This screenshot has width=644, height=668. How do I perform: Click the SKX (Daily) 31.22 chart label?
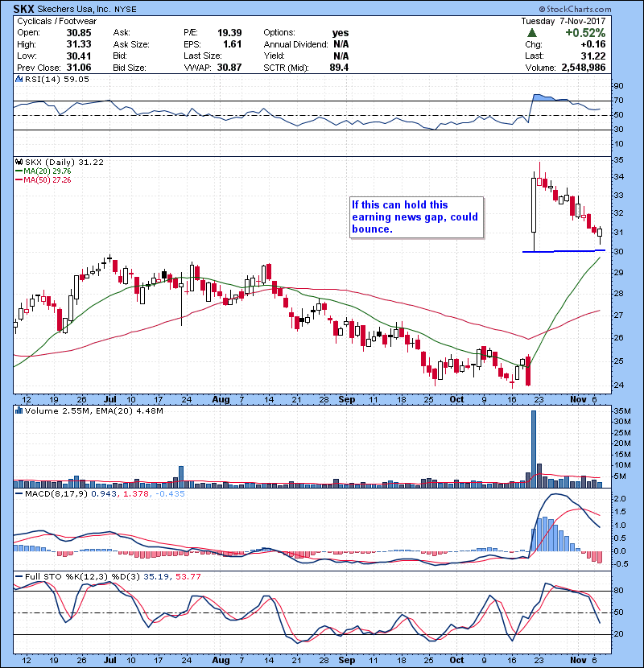point(64,163)
